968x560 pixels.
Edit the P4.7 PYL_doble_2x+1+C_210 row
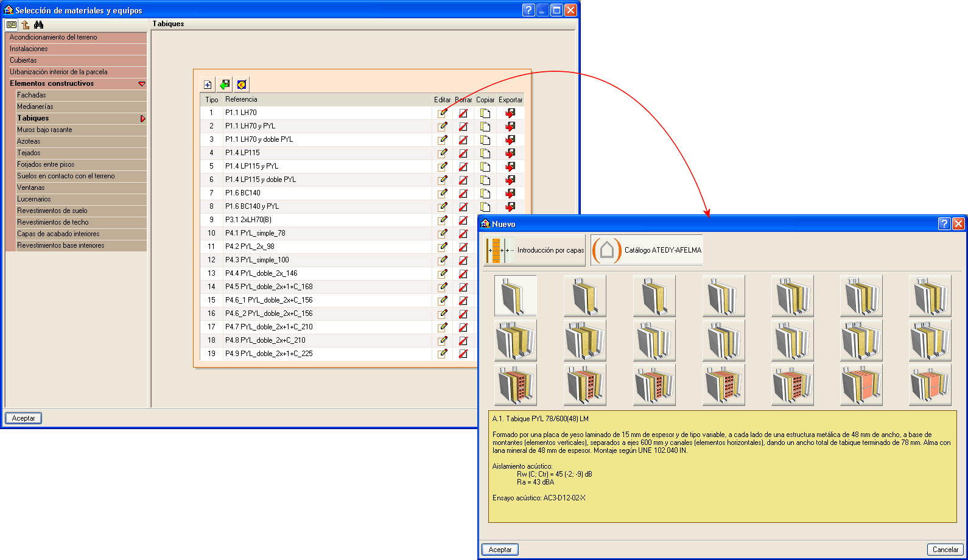point(443,327)
